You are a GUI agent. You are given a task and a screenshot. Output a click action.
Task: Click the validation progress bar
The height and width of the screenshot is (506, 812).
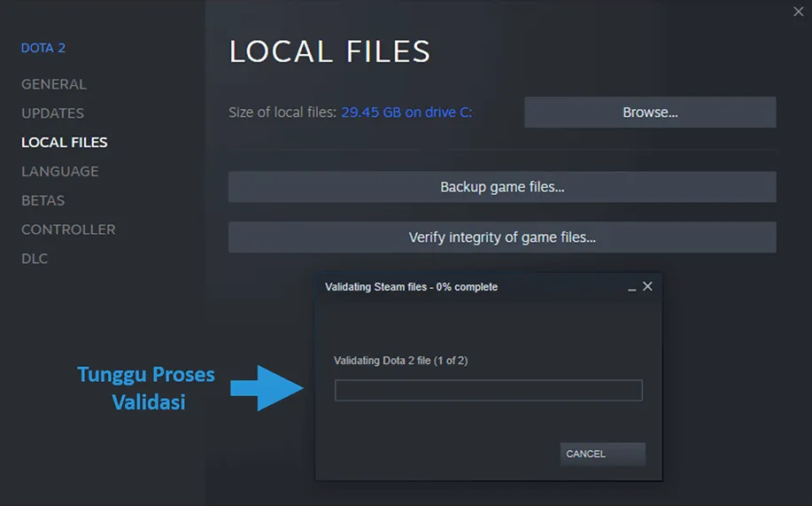click(x=488, y=390)
